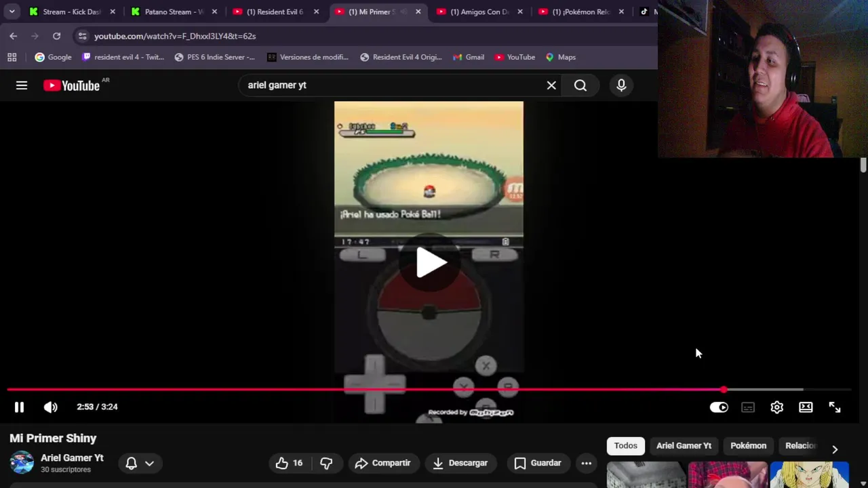Like the video with thumbs up
The height and width of the screenshot is (488, 868).
pyautogui.click(x=289, y=463)
